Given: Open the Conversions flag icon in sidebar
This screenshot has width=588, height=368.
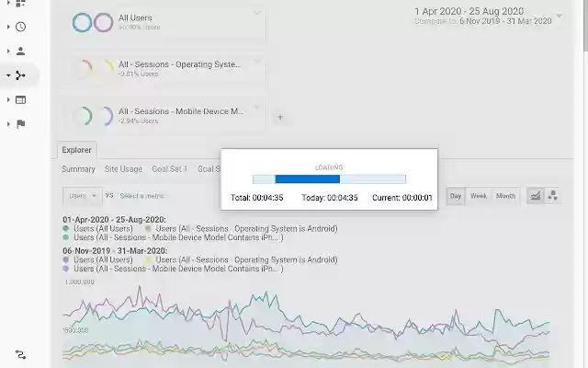Looking at the screenshot, I should 20,124.
